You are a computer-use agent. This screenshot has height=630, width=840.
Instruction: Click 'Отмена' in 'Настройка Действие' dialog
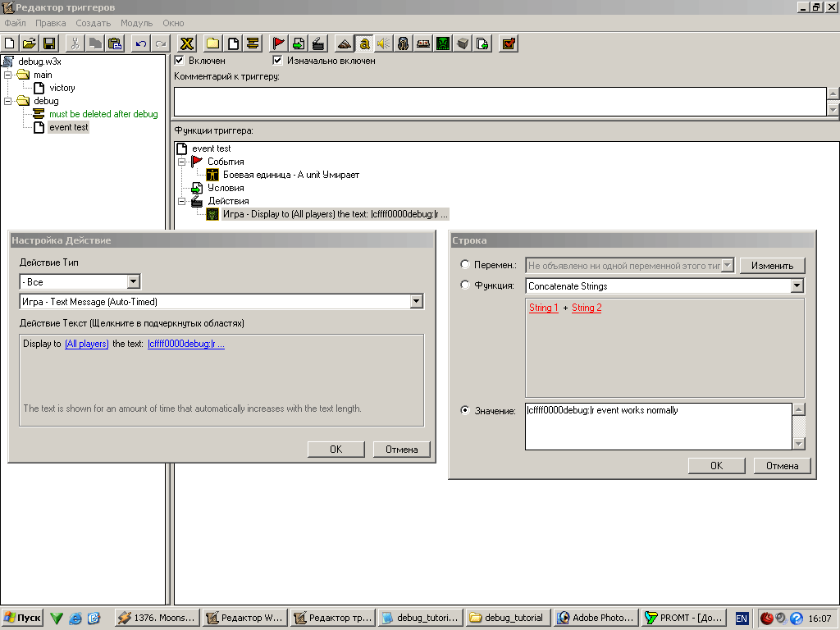coord(402,449)
